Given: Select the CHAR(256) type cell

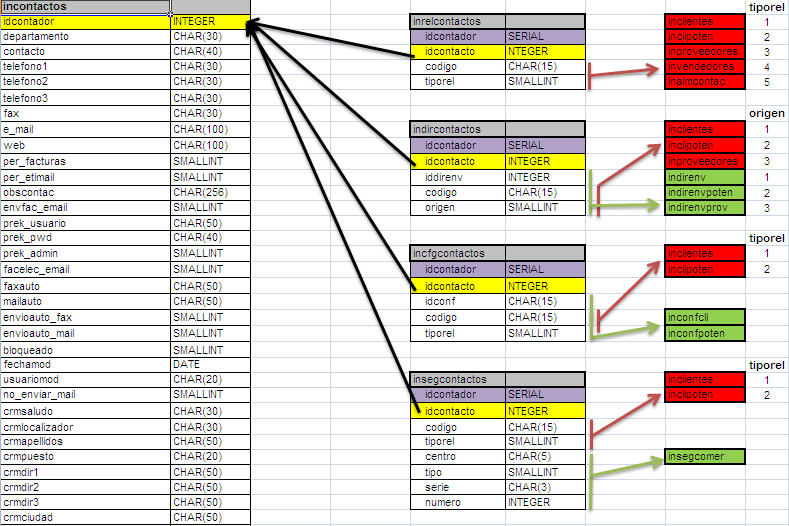Looking at the screenshot, I should (210, 193).
